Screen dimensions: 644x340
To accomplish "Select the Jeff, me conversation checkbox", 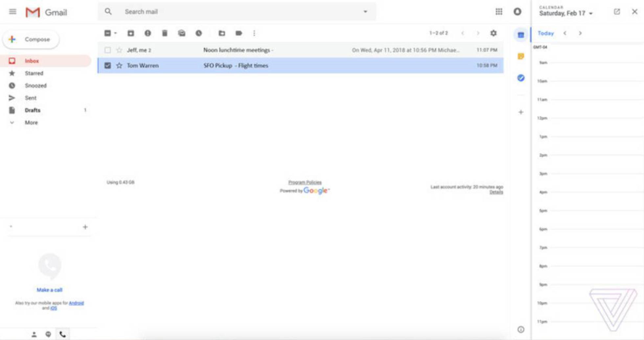I will tap(107, 50).
